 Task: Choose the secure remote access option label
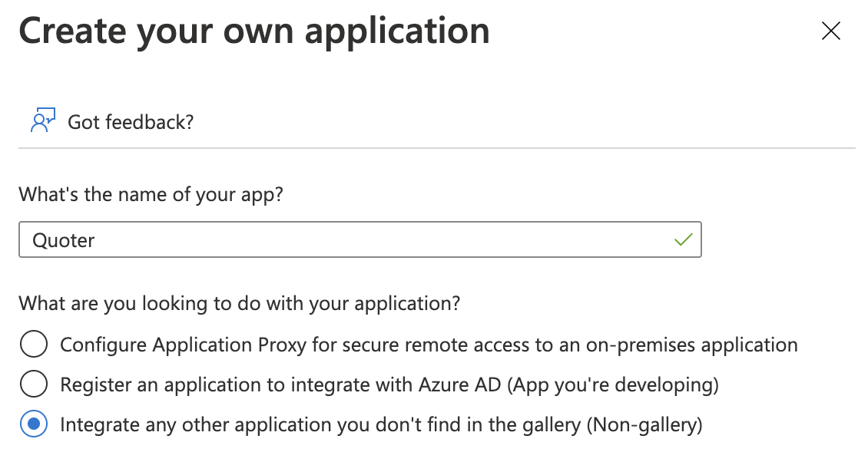(x=429, y=345)
